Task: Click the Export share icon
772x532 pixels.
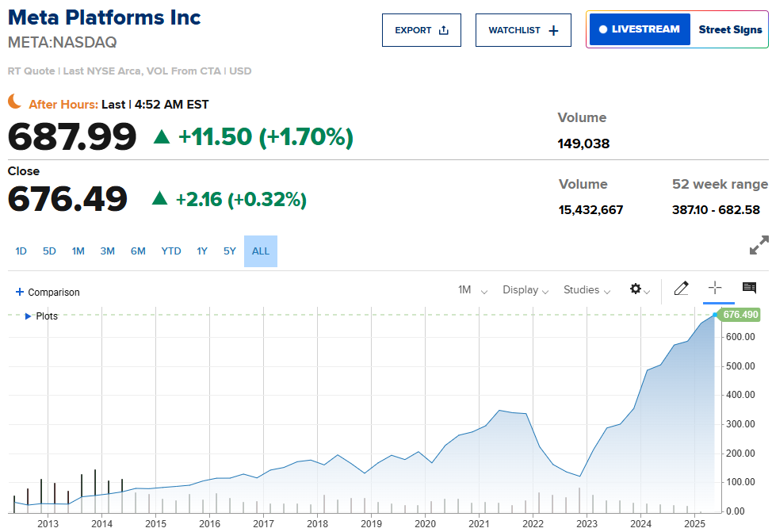Action: [444, 30]
